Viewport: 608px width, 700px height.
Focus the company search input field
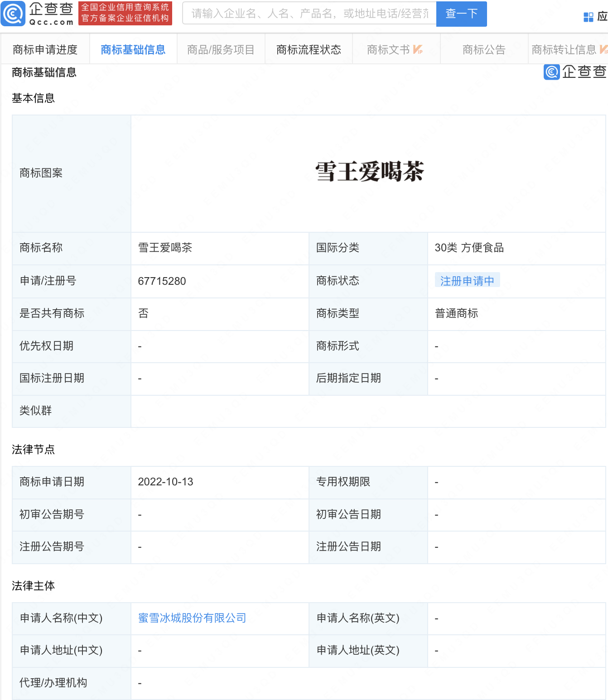(x=309, y=13)
